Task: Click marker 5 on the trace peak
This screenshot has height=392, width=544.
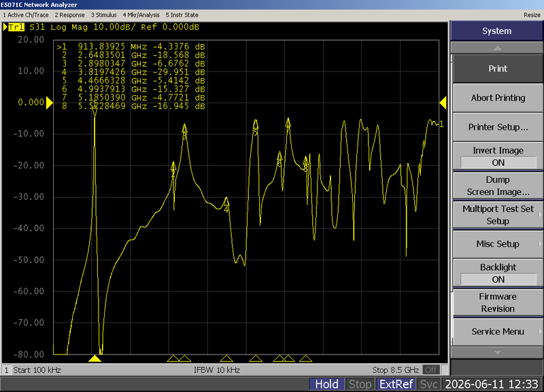Action: tap(256, 127)
